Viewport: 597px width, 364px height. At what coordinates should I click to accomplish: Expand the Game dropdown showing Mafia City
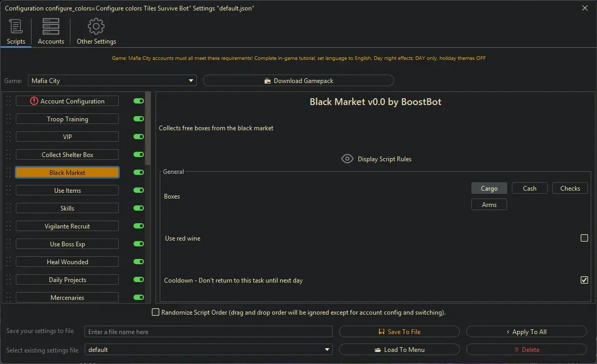191,81
